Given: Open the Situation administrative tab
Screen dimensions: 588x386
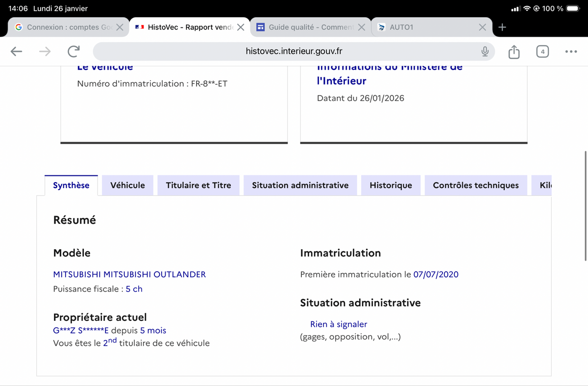Looking at the screenshot, I should click(300, 185).
